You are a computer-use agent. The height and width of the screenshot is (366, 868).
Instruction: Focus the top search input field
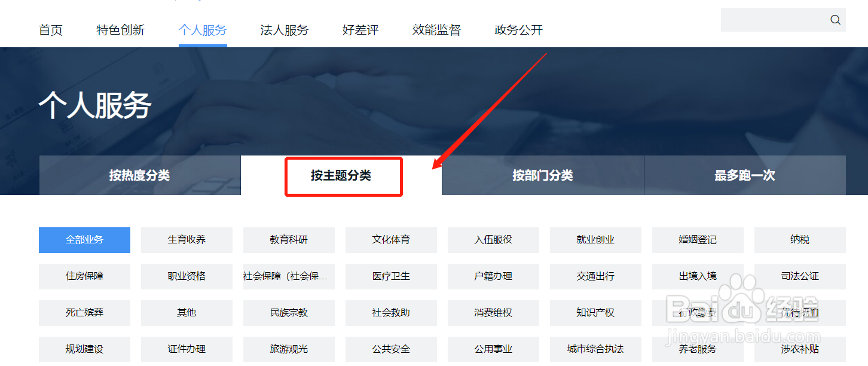[x=774, y=20]
